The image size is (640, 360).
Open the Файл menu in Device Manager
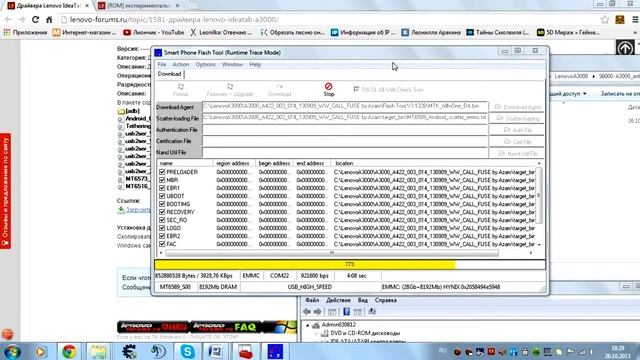click(x=312, y=300)
